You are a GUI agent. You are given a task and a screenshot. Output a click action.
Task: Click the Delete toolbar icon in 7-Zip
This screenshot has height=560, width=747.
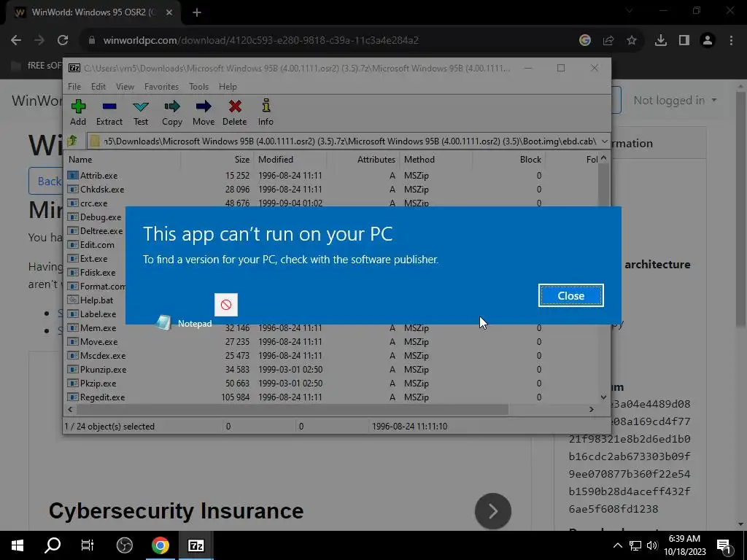click(234, 113)
